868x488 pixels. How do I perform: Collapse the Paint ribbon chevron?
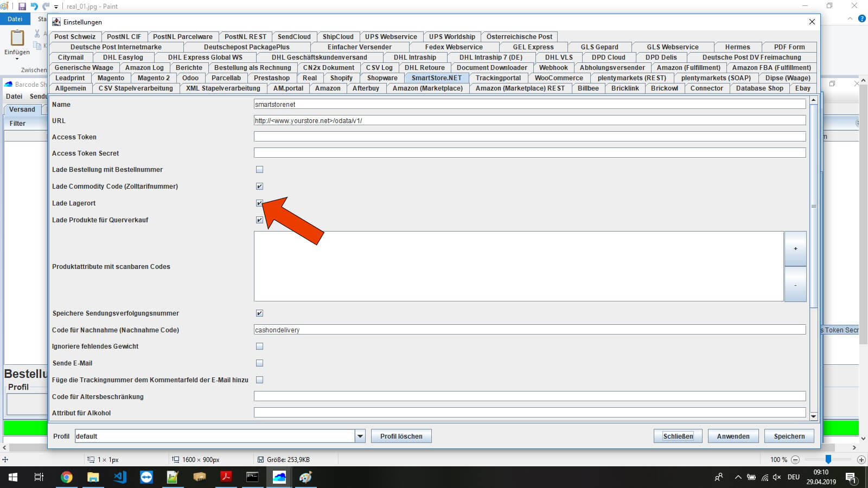(850, 18)
